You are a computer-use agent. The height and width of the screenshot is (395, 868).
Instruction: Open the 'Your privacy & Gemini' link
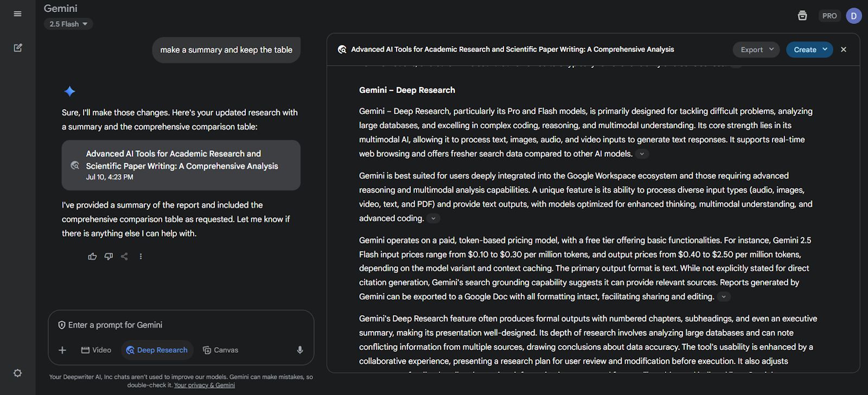click(205, 385)
